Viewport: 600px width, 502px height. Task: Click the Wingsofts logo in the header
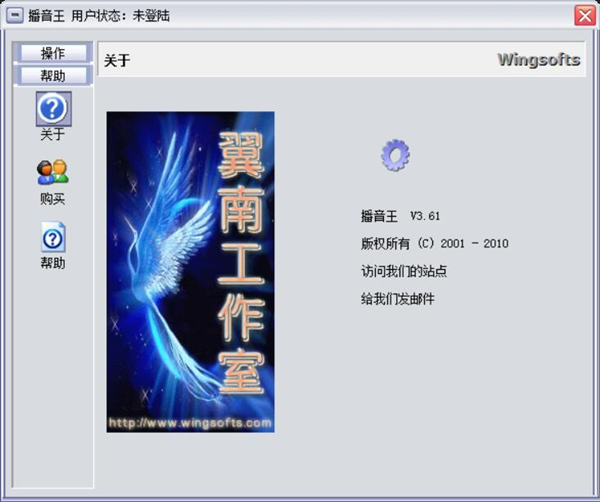539,60
